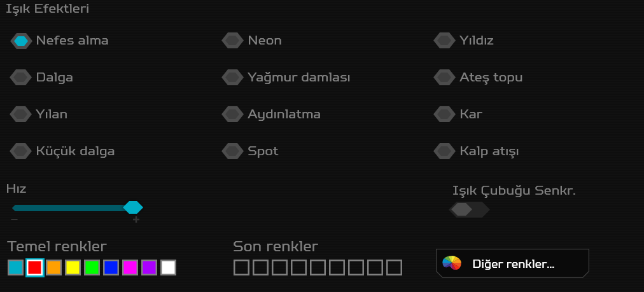
Task: Pick the Yağmur damlası effect
Action: [x=233, y=78]
